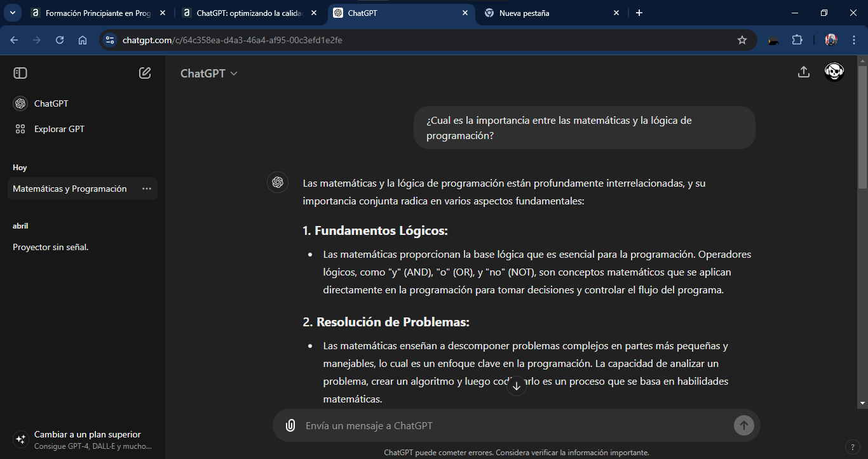Viewport: 868px width, 459px height.
Task: Open the help question mark button
Action: [x=853, y=446]
